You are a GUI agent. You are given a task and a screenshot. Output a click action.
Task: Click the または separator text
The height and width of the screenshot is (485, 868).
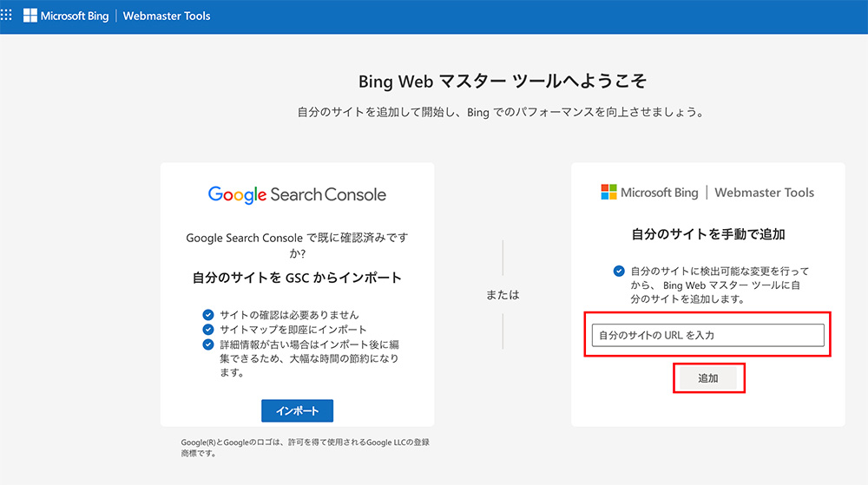tap(503, 295)
